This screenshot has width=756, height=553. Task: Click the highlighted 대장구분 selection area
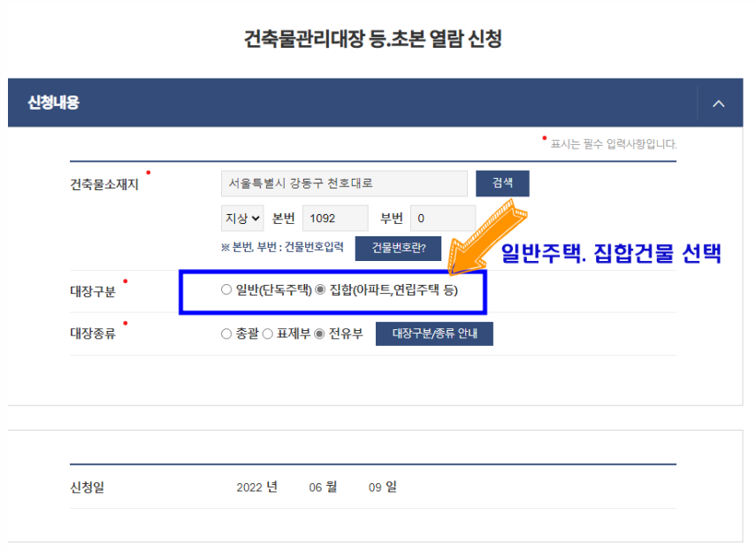click(333, 293)
